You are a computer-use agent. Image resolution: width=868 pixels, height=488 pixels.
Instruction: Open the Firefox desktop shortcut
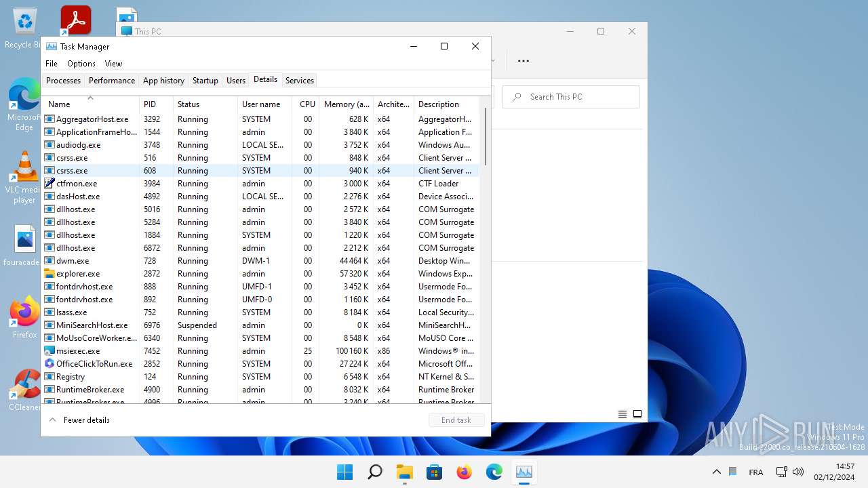[x=24, y=317]
